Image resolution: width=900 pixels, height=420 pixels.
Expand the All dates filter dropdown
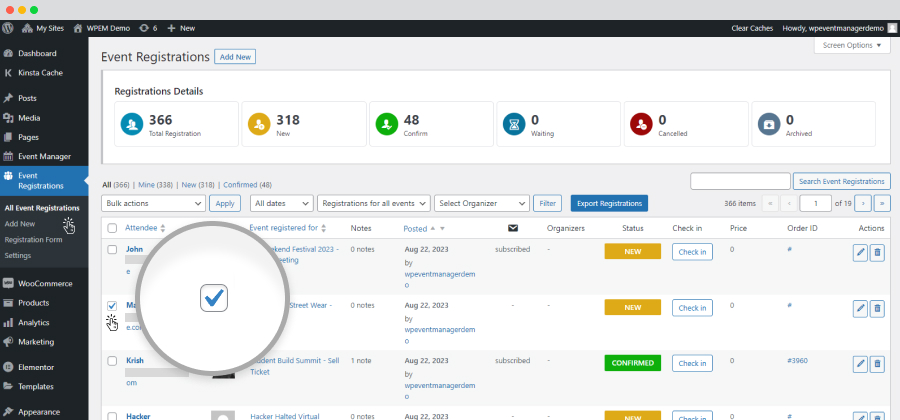280,203
